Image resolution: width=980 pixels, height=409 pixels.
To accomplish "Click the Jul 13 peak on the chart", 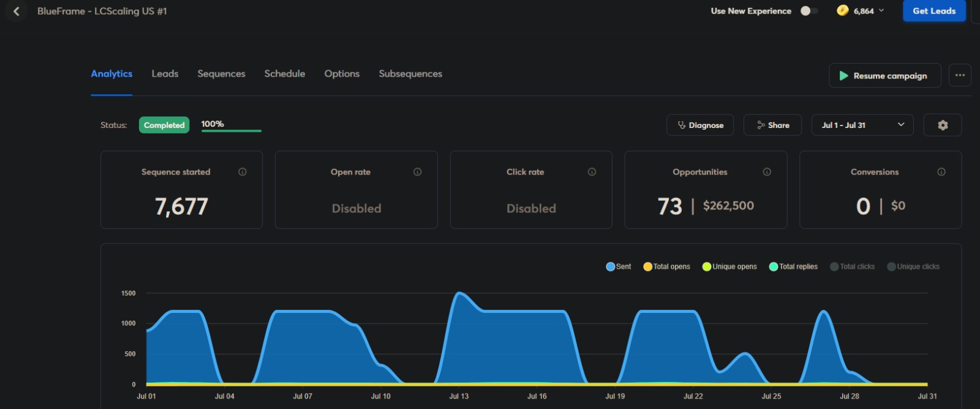I will 459,294.
